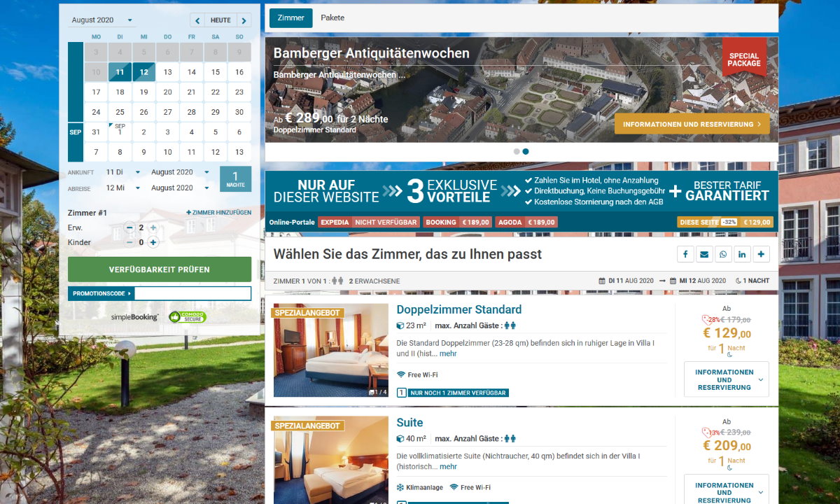This screenshot has height=504, width=840.
Task: Click the Verfügbarkeit prüfen button
Action: pos(160,269)
